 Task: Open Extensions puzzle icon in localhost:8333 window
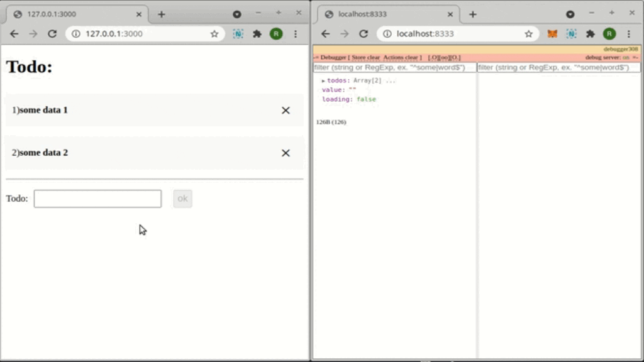(590, 34)
